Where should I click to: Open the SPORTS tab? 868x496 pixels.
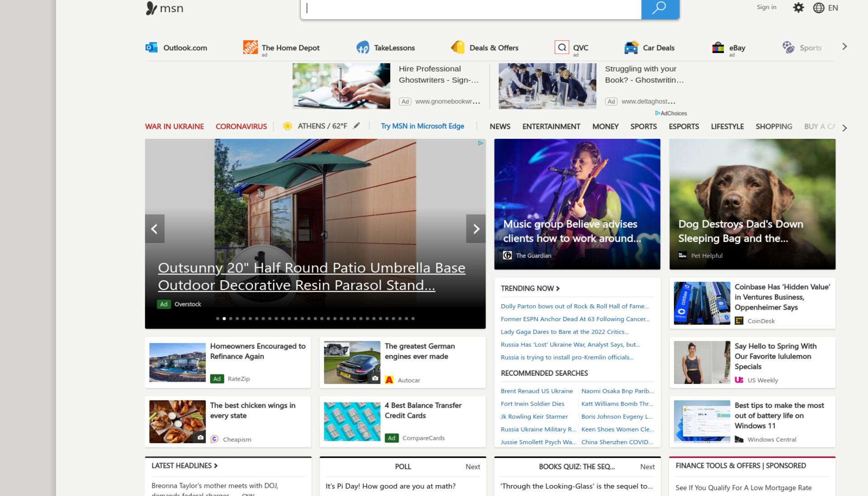click(x=643, y=127)
